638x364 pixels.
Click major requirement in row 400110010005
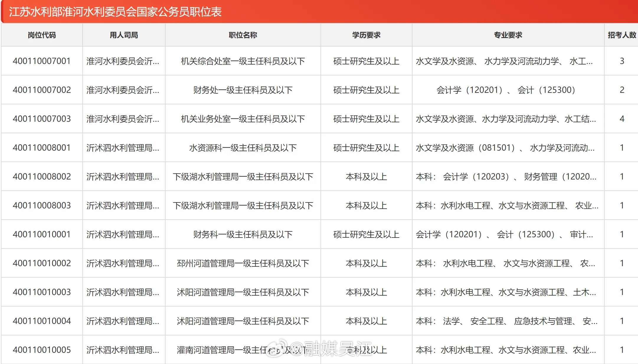point(506,350)
